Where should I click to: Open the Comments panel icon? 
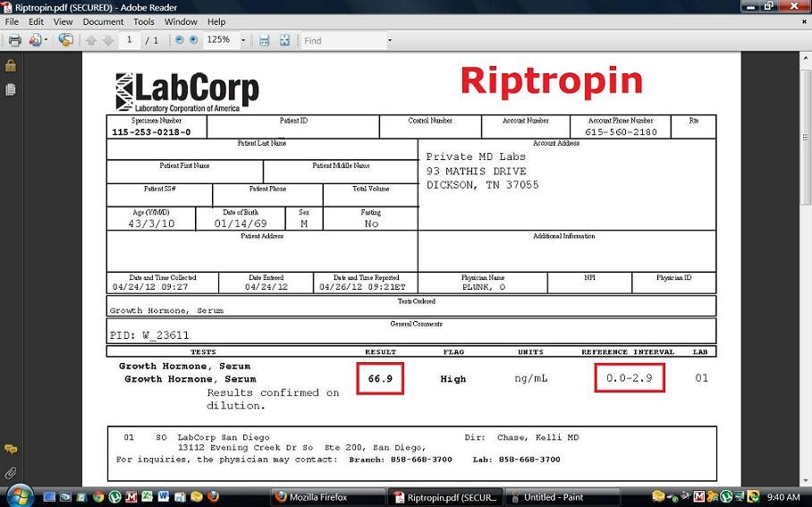[11, 449]
